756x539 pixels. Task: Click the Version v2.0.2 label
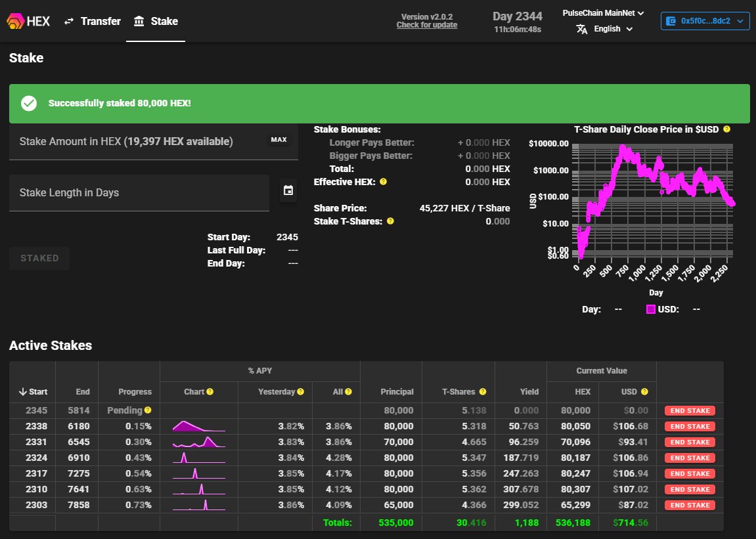pos(427,17)
